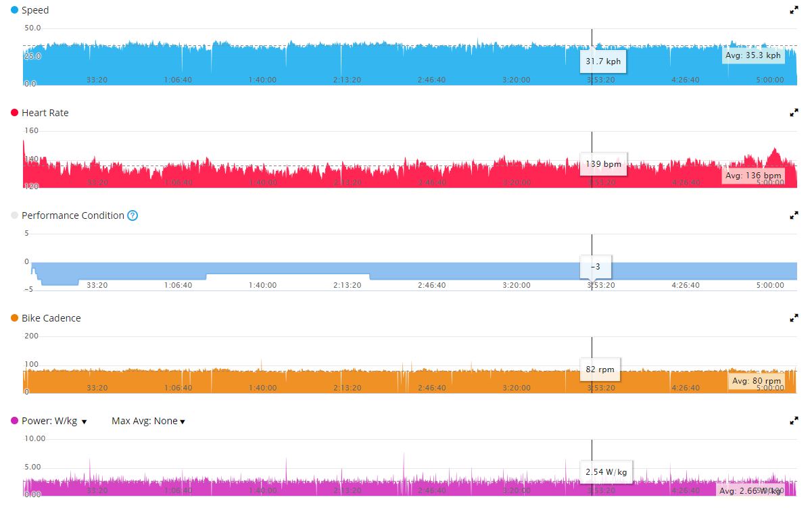Click the grey Performance Condition legend dot
This screenshot has width=812, height=510.
point(15,215)
